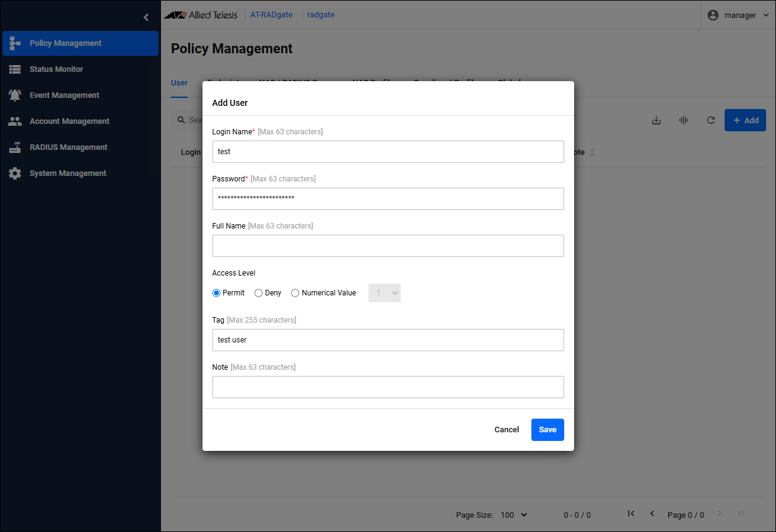Collapse the sidebar with the chevron arrow
Image resolution: width=776 pixels, height=532 pixels.
pos(146,17)
